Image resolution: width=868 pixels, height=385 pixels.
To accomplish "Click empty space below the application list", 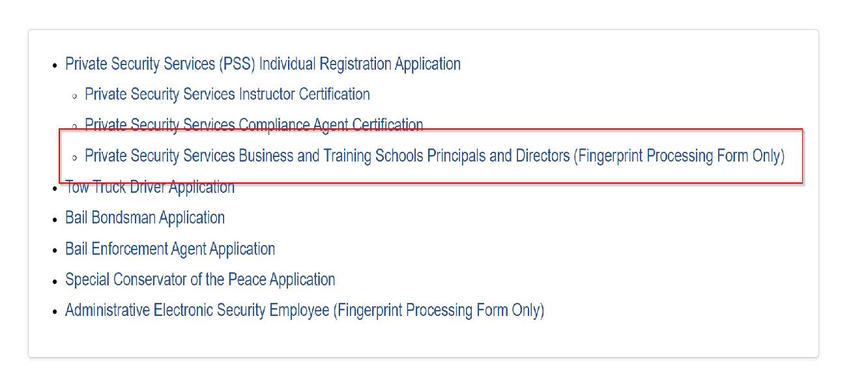I will [x=424, y=339].
